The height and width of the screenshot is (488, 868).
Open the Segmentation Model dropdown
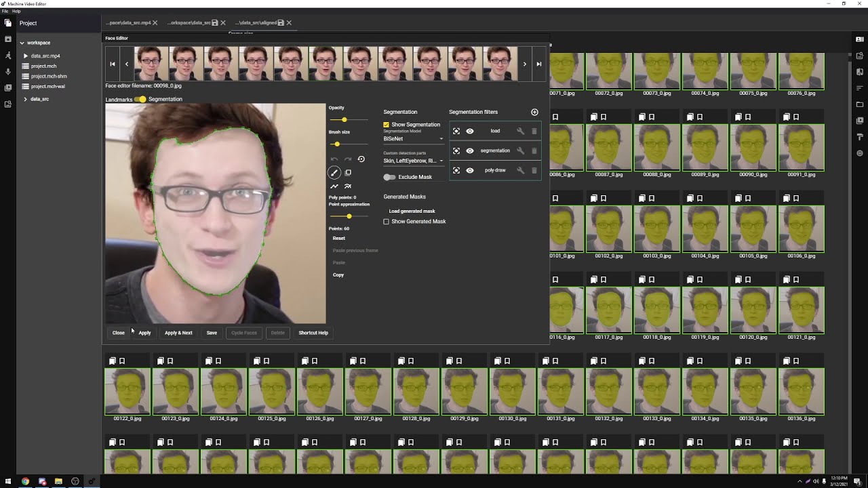point(413,139)
